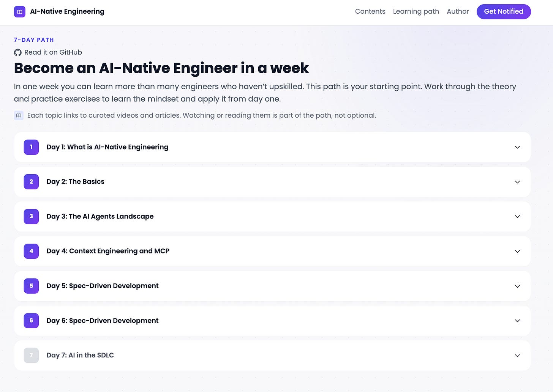Select Author in the top navigation

458,11
